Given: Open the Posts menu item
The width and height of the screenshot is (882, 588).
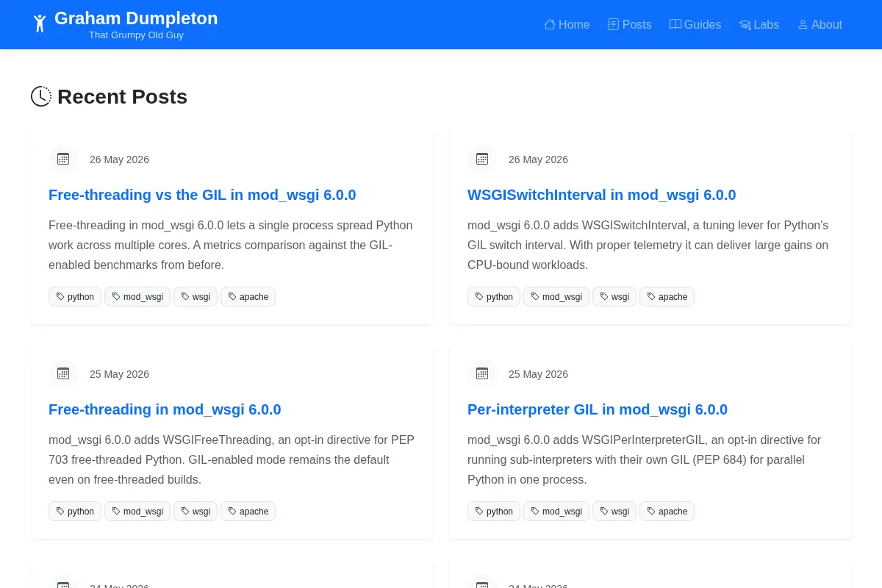Looking at the screenshot, I should point(630,24).
